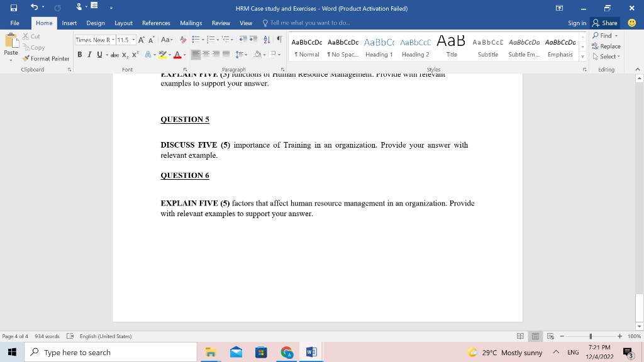Screen dimensions: 644x362
Task: Select the center alignment icon
Action: [206, 54]
